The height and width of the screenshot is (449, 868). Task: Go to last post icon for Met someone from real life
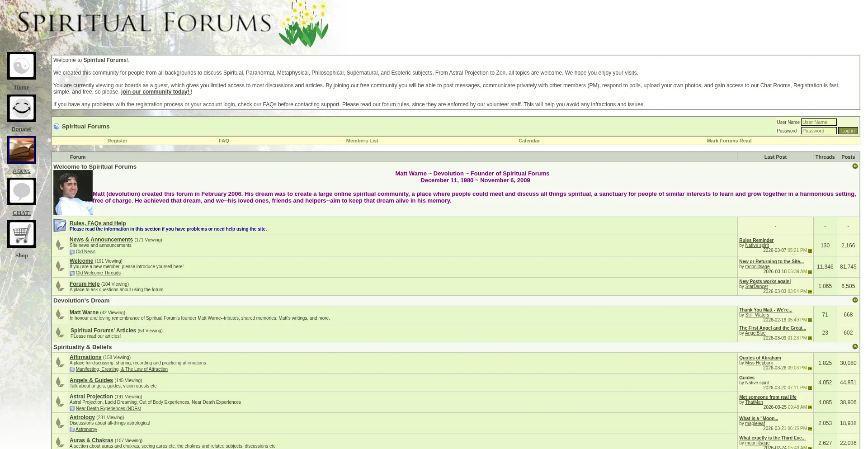point(810,408)
